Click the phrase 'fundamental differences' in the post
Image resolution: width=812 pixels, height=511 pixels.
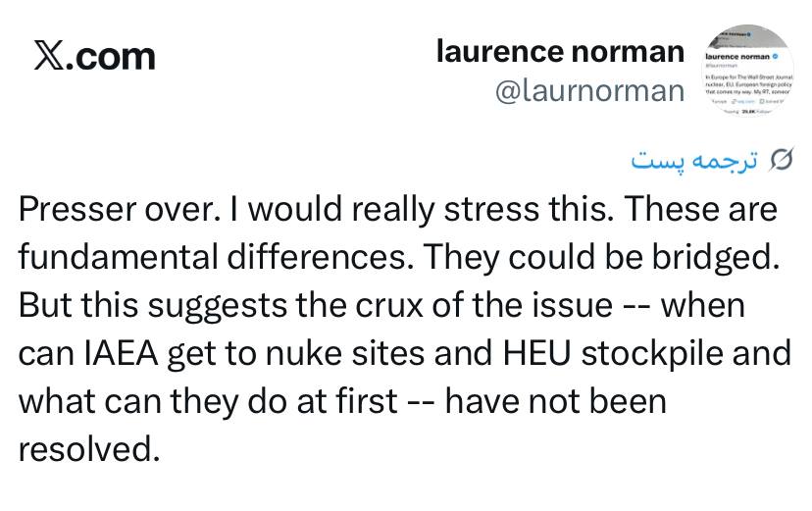click(216, 257)
